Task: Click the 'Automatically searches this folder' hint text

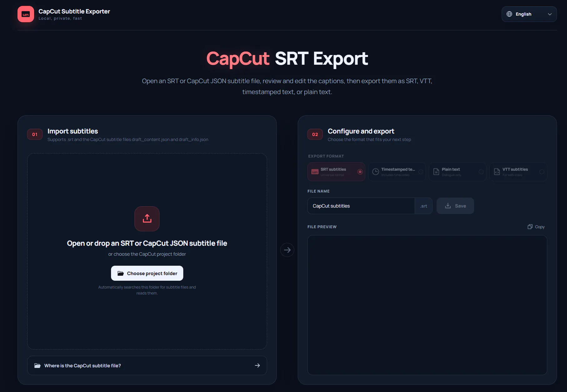Action: point(147,290)
